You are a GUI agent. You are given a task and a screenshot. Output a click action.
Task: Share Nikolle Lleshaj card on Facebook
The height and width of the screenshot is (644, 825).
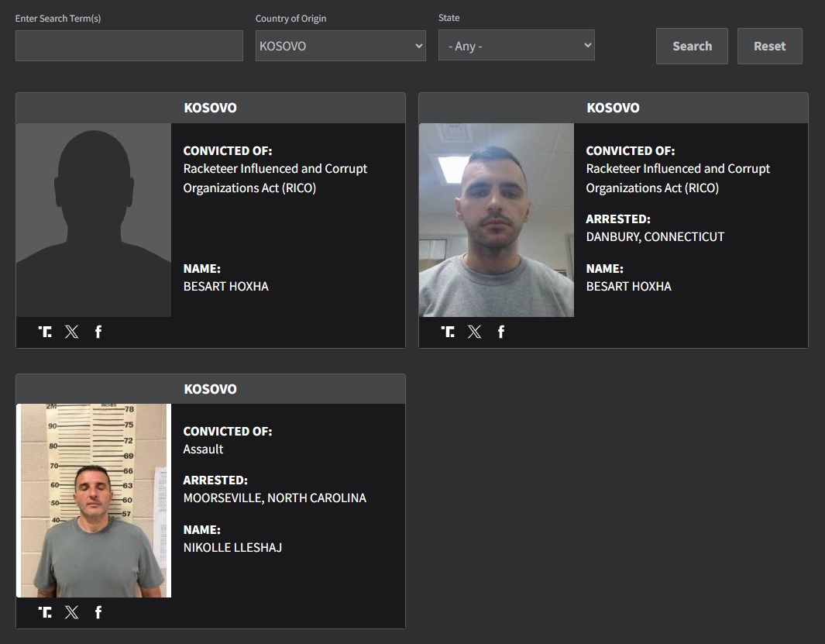pyautogui.click(x=98, y=612)
